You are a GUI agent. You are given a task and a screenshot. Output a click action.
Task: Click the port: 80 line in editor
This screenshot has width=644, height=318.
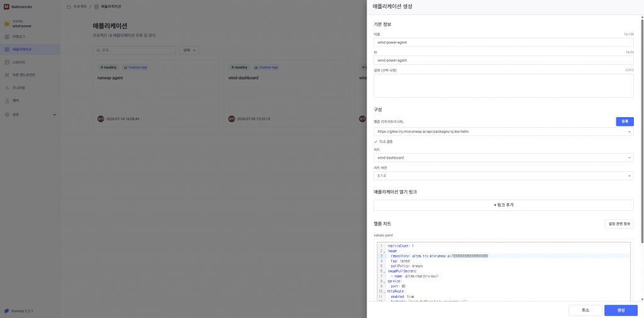coord(398,287)
